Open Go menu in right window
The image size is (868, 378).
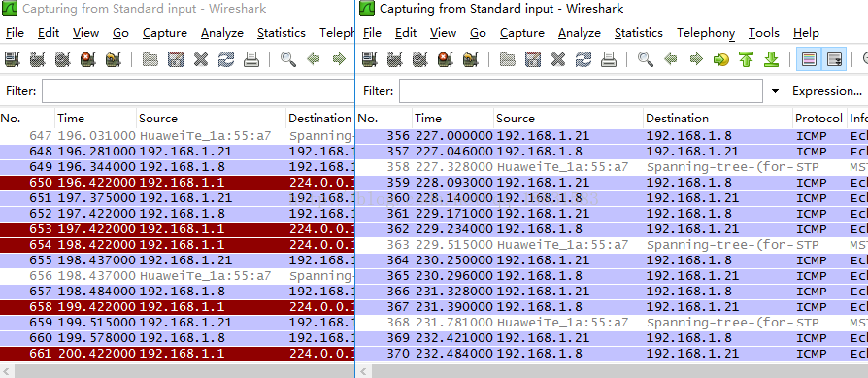point(478,33)
